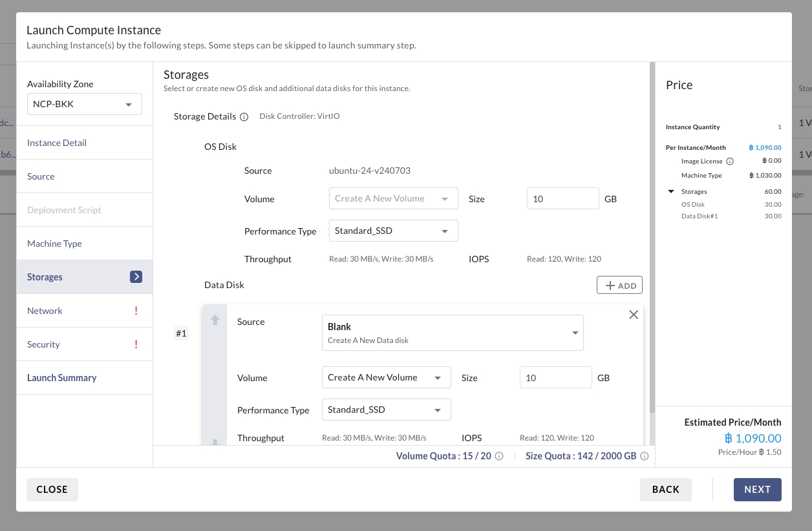The height and width of the screenshot is (531, 812).
Task: Collapse the Storages price breakdown
Action: 671,192
